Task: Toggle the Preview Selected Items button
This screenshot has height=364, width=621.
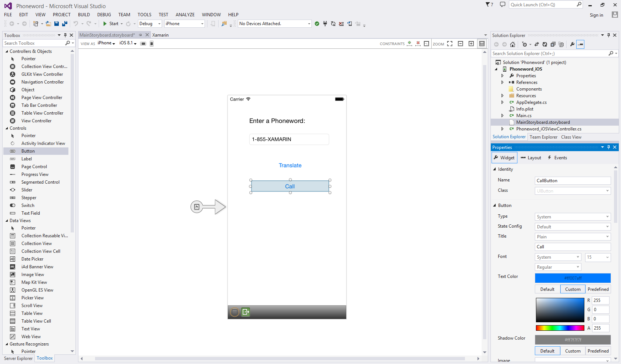Action: pos(581,44)
